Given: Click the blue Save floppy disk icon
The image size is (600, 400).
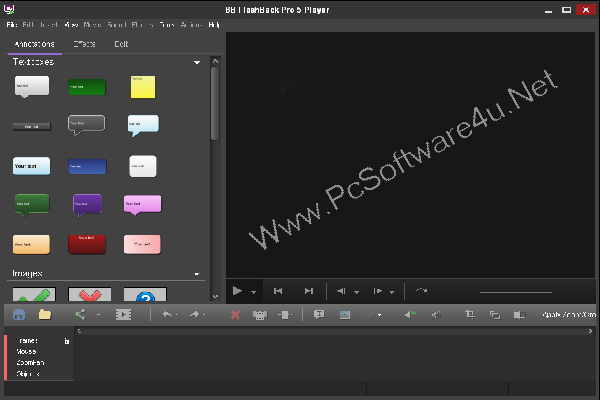Looking at the screenshot, I should [x=19, y=315].
